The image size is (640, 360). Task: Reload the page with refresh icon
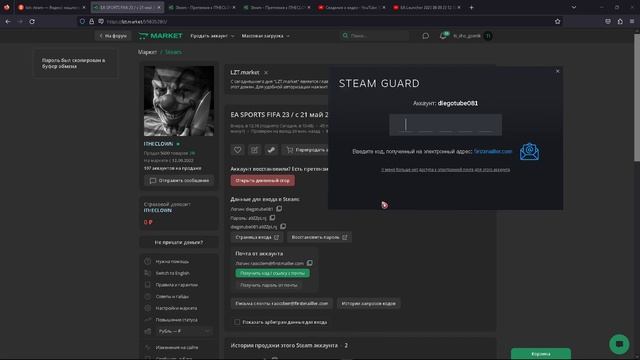click(x=32, y=22)
